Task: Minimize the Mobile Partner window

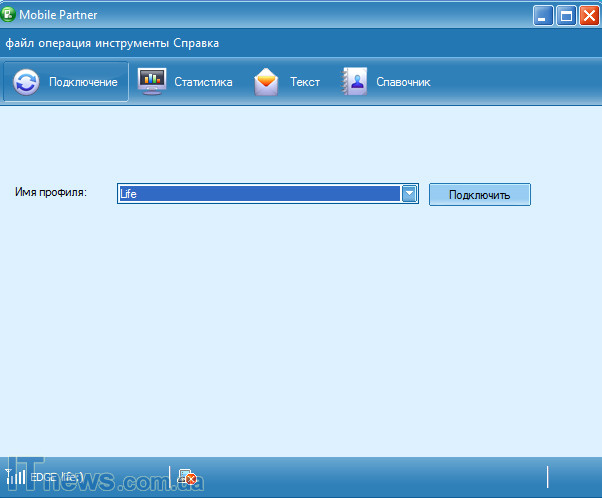Action: (x=544, y=15)
